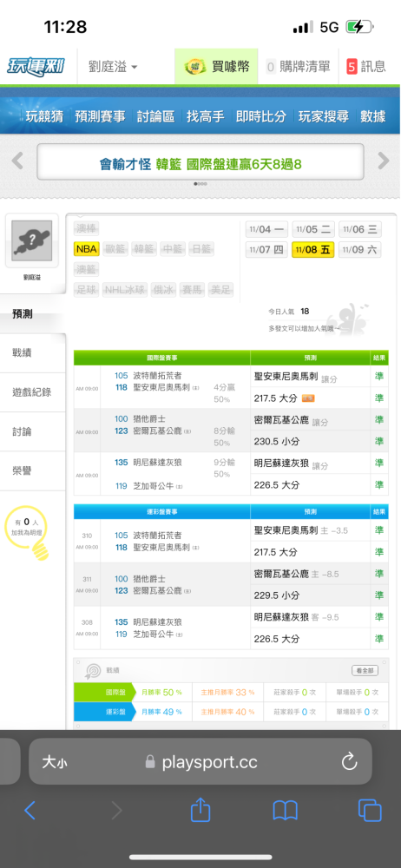Show previous banner with left arrow
401x868 pixels.
point(17,161)
